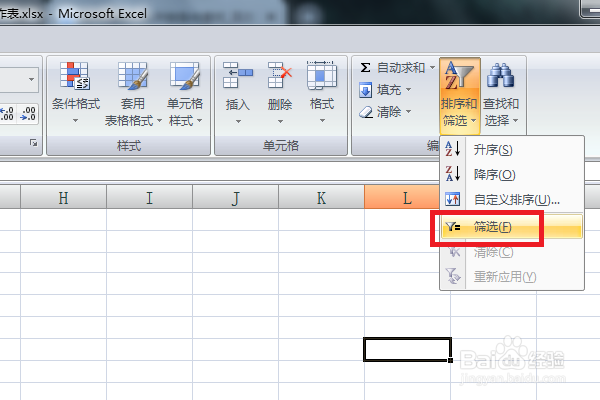Image resolution: width=600 pixels, height=400 pixels.
Task: Select column H header
Action: pyautogui.click(x=64, y=198)
